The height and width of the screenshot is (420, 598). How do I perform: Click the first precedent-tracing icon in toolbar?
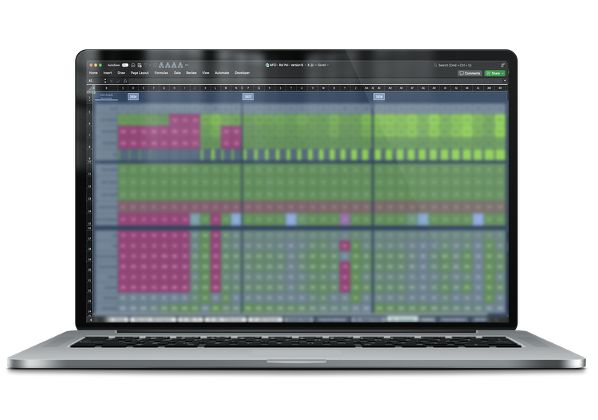[x=161, y=65]
